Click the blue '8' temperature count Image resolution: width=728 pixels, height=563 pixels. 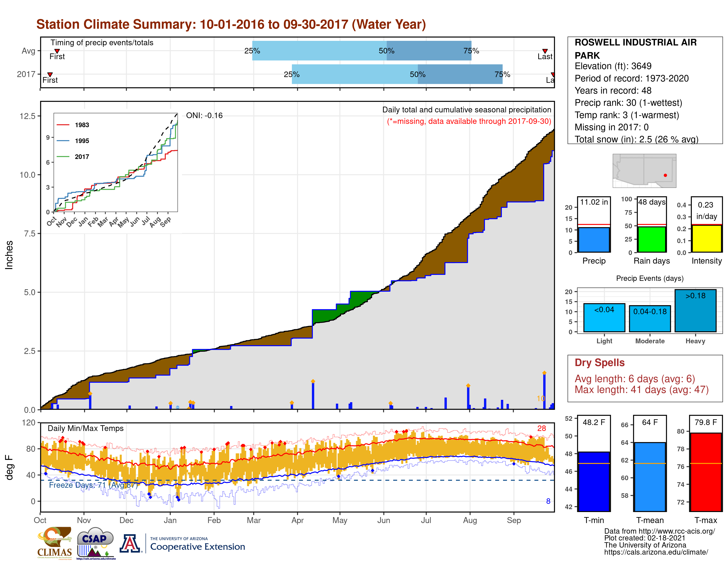[548, 501]
